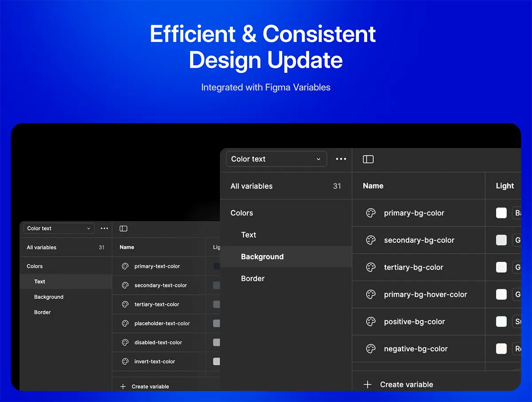Click the palette icon beside primary-bg-color
The image size is (532, 402).
click(x=371, y=213)
